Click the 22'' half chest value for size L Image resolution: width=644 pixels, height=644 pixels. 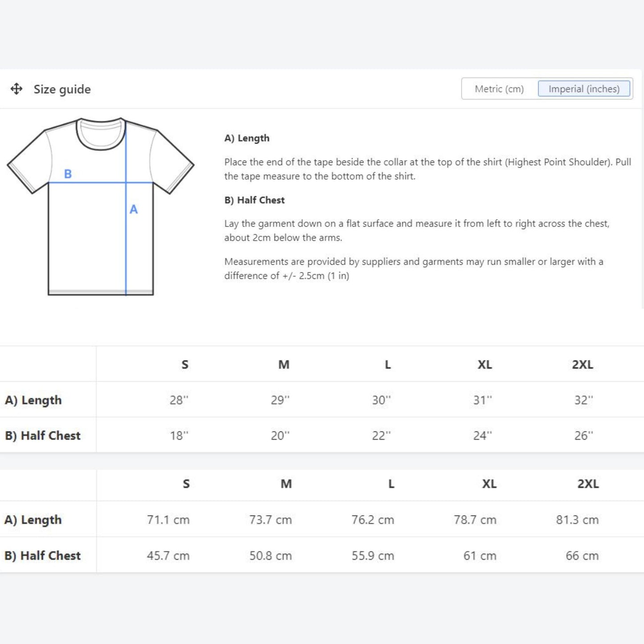pos(381,435)
